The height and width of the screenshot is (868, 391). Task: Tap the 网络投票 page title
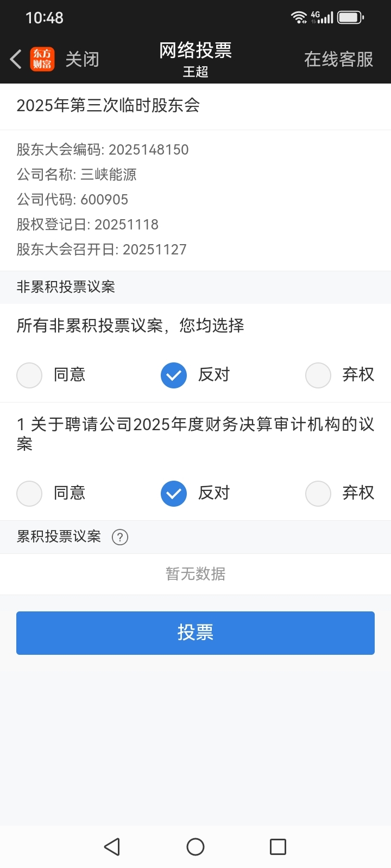[195, 50]
